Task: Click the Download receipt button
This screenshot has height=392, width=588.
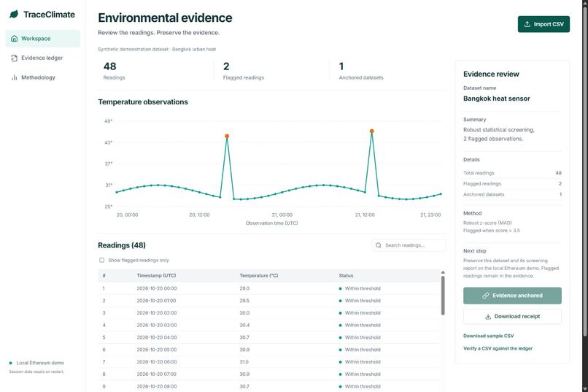Action: tap(512, 317)
